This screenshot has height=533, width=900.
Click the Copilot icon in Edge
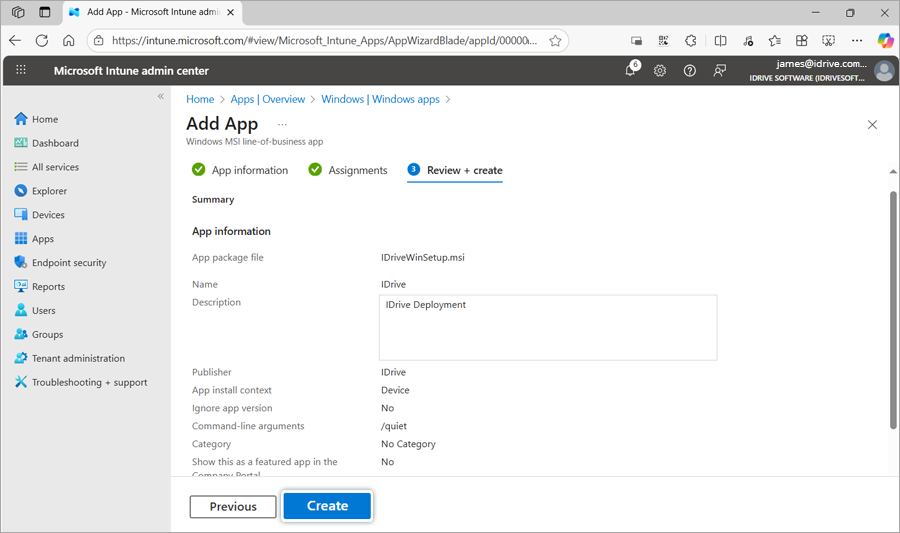coord(885,41)
